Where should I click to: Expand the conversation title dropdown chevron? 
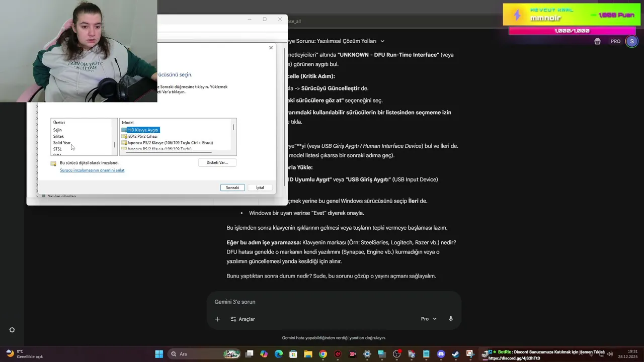click(x=382, y=41)
